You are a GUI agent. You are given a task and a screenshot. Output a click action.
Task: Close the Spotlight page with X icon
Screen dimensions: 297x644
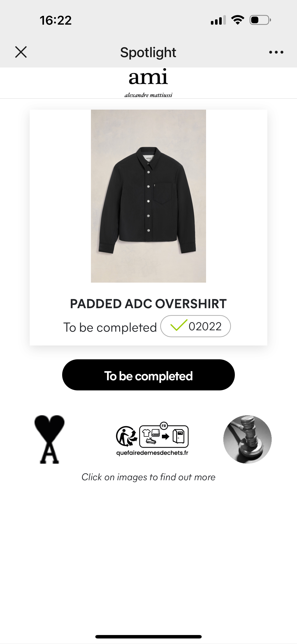(x=21, y=52)
